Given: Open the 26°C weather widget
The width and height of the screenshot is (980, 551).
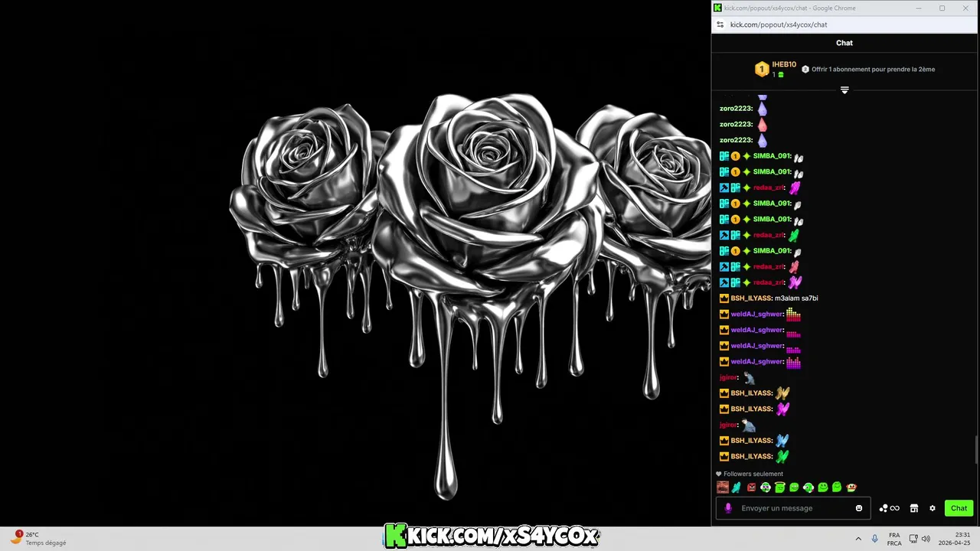Looking at the screenshot, I should 38,539.
